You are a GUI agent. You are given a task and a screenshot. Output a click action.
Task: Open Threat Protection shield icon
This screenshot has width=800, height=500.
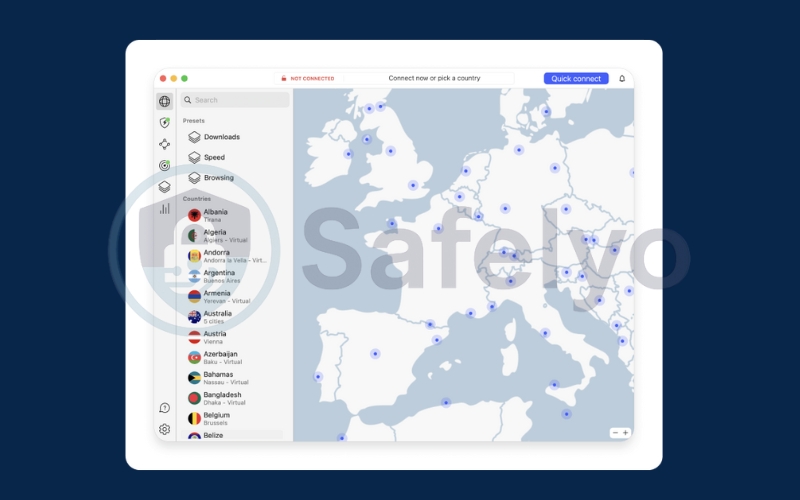click(164, 122)
